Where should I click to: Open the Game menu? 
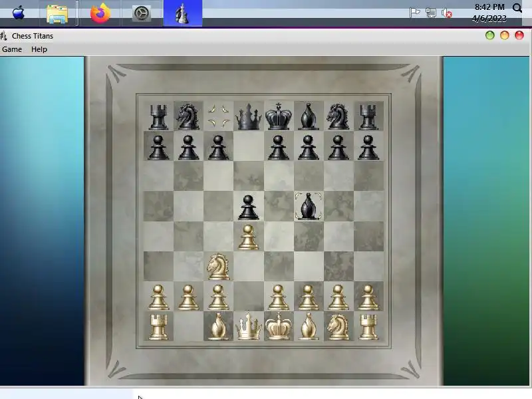[12, 49]
